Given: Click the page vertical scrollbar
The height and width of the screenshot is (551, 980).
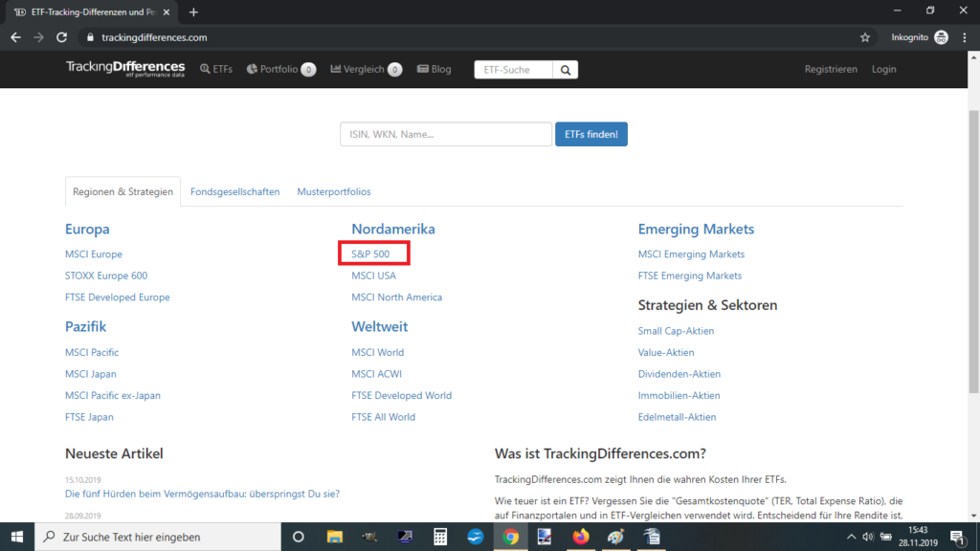Looking at the screenshot, I should pos(973,250).
